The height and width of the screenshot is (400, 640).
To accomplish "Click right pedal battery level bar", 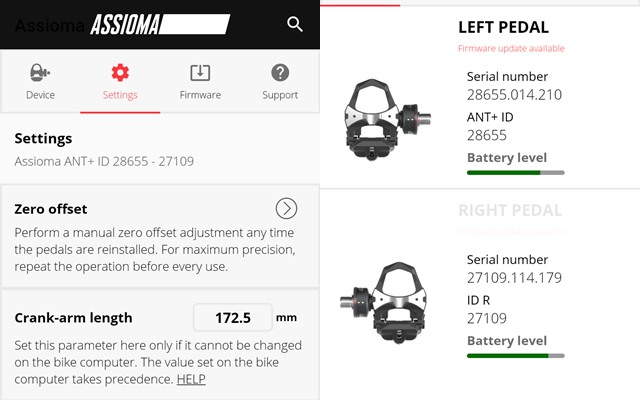I will point(516,356).
